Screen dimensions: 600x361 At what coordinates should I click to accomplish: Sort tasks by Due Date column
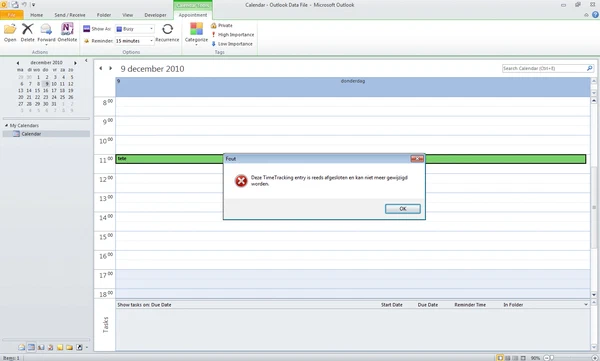(427, 305)
